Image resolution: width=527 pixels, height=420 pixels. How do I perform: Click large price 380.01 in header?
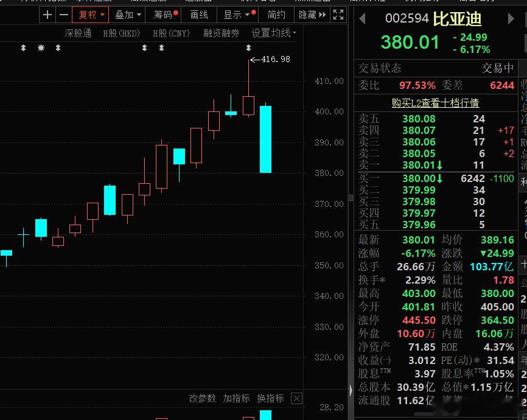tap(410, 43)
